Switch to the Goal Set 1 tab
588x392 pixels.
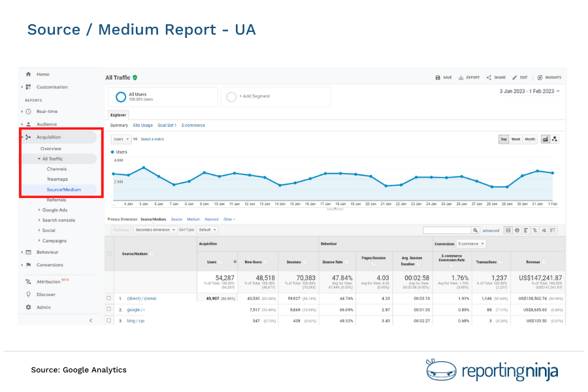pos(167,125)
